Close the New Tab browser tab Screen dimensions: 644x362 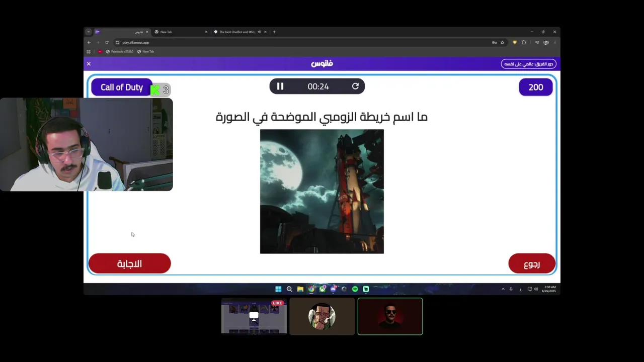206,32
